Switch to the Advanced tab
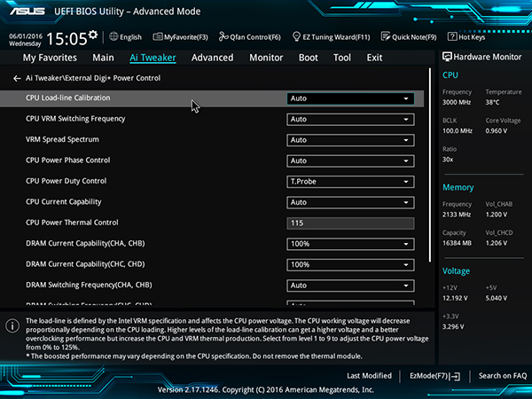Screen dimensions: 532x399 [213, 58]
